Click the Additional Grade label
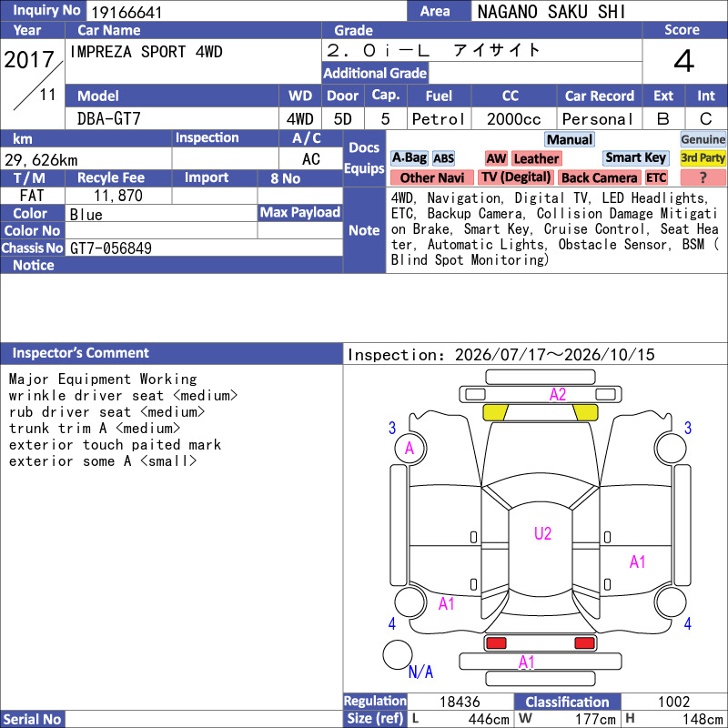 [x=375, y=73]
